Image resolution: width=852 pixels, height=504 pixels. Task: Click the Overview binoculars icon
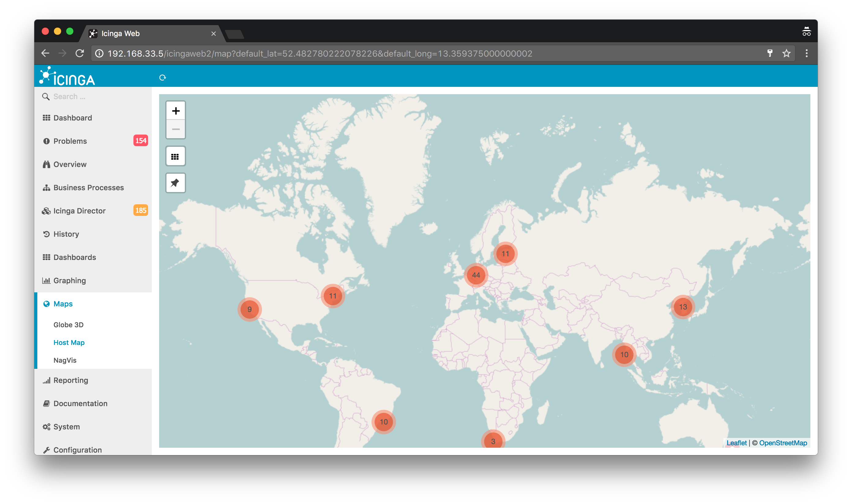coord(46,164)
